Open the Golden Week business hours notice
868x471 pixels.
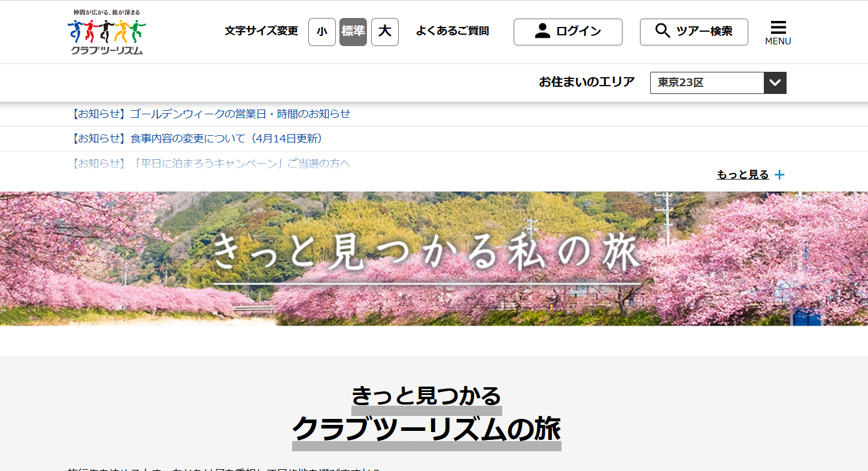pos(210,114)
